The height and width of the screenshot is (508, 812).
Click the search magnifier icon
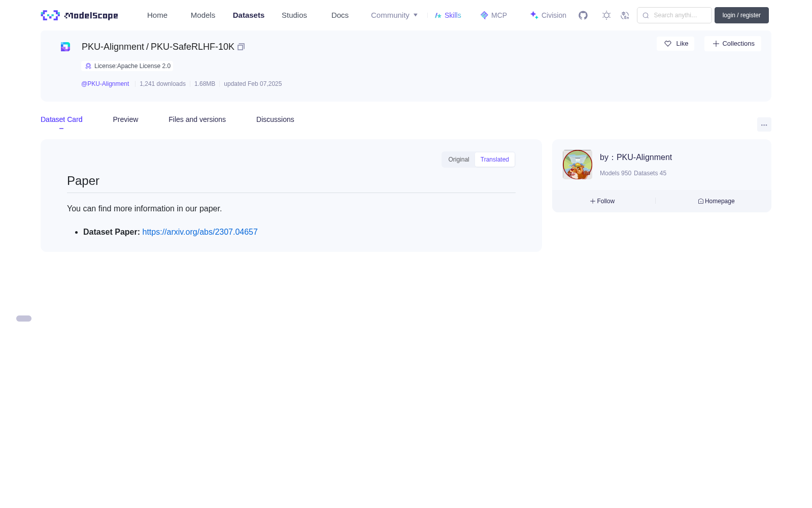[646, 15]
